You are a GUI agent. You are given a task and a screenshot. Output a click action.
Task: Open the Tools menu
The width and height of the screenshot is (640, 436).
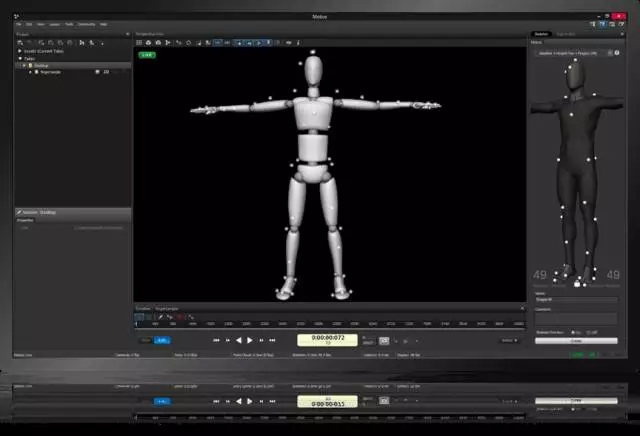[x=69, y=24]
